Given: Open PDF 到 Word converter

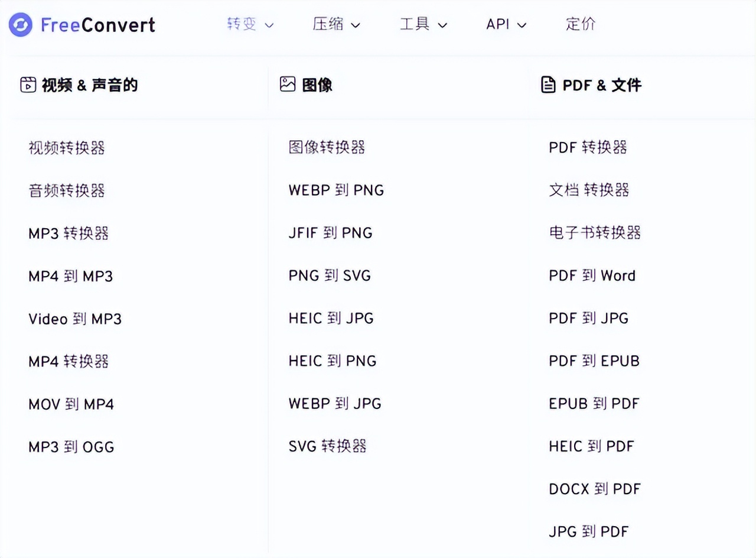Looking at the screenshot, I should point(592,275).
